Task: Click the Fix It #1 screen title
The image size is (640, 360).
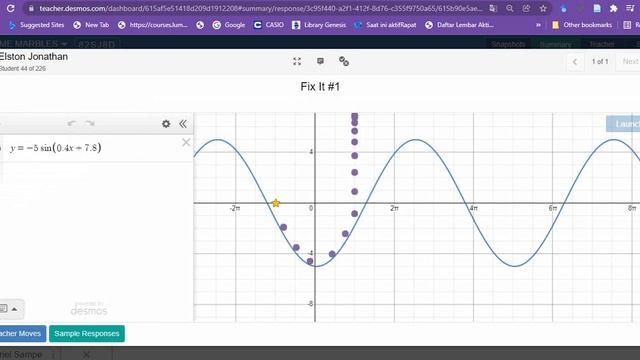Action: tap(320, 87)
